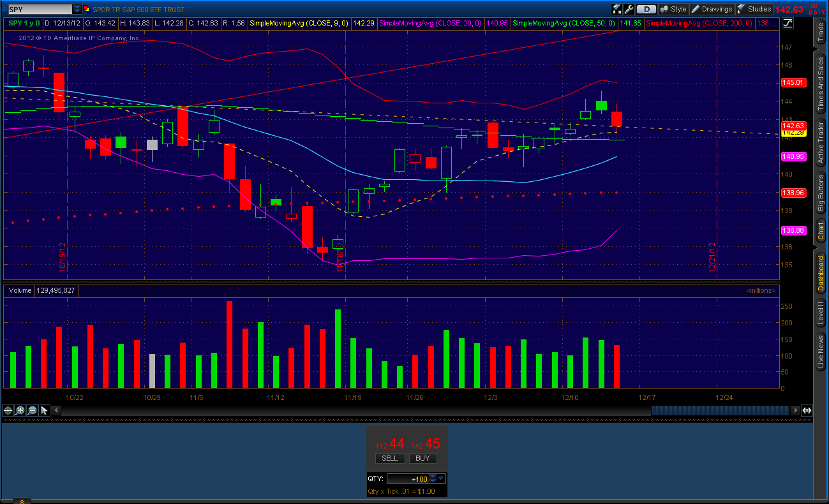Click the SELL button
This screenshot has height=504, width=829.
click(389, 458)
